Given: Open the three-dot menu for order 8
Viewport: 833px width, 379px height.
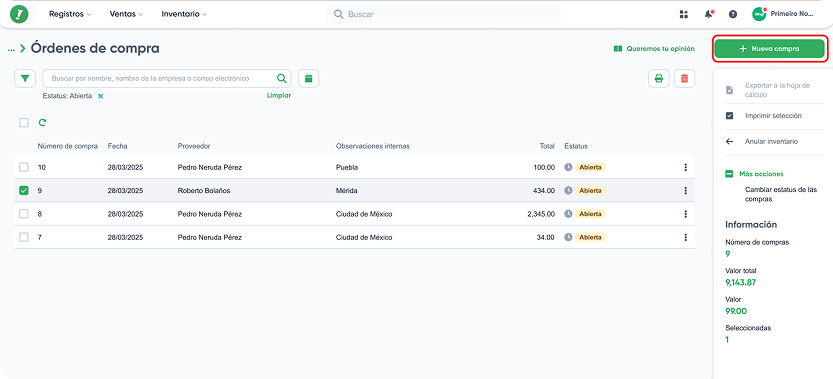Looking at the screenshot, I should coord(685,214).
